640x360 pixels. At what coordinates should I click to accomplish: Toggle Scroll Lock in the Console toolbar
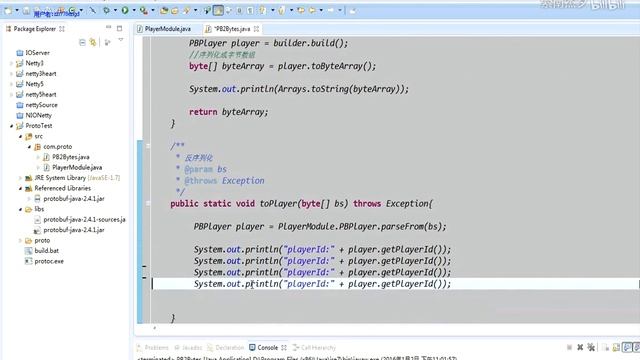(x=616, y=348)
